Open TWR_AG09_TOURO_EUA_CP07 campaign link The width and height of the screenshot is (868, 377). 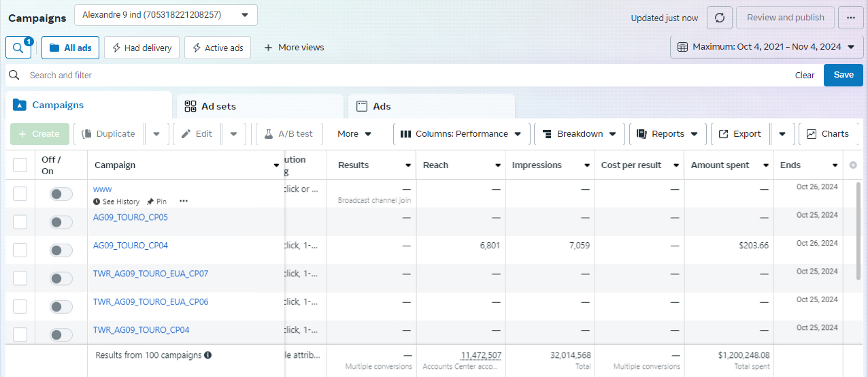(x=150, y=274)
